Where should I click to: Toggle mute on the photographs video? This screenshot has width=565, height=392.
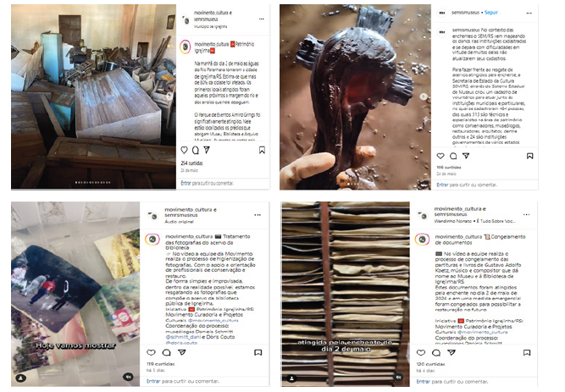pos(128,377)
